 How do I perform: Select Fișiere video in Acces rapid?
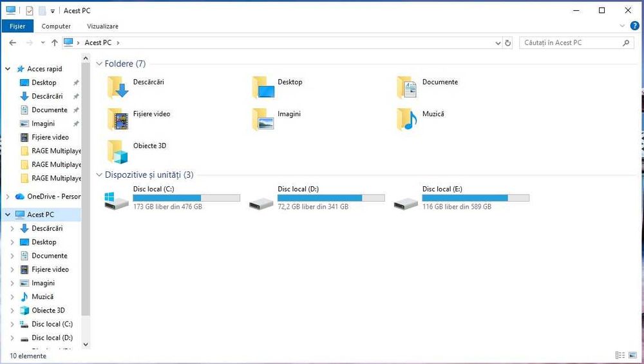50,137
